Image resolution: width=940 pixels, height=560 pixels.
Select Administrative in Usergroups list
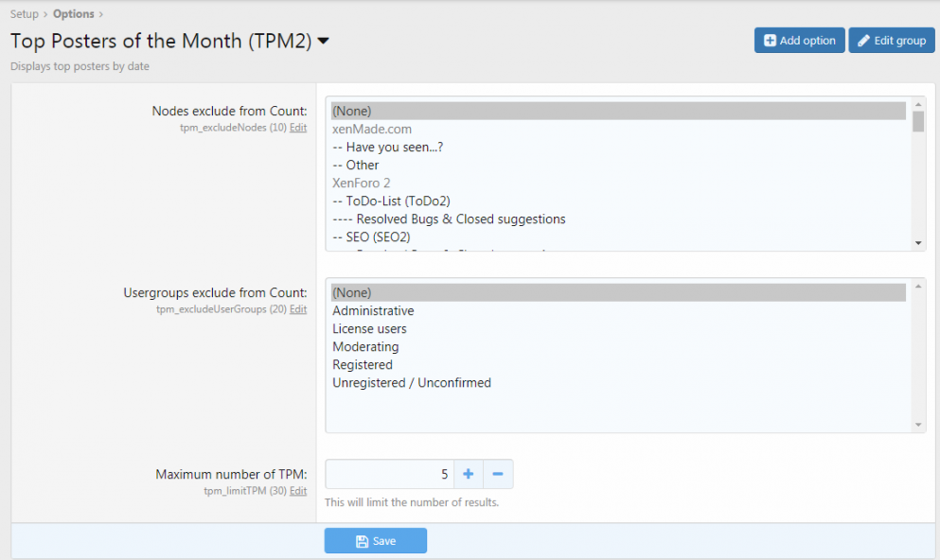pyautogui.click(x=618, y=310)
